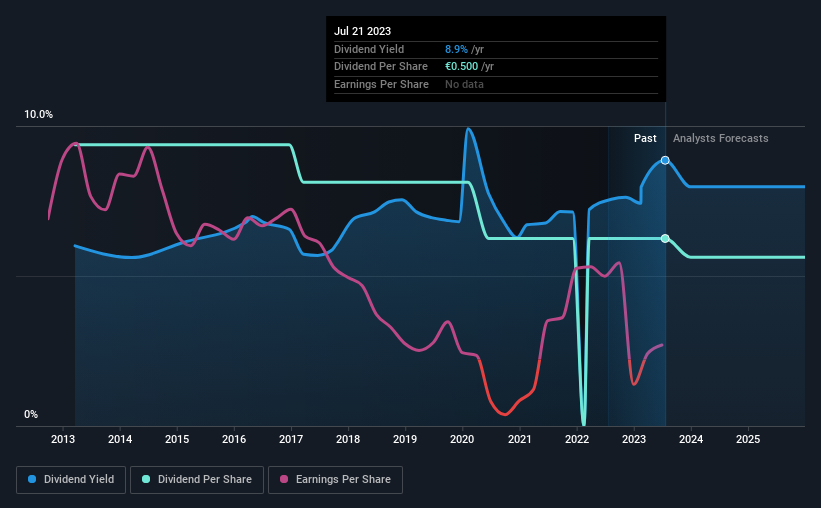Click the teal Dividend Per Share legend dot

click(x=146, y=479)
